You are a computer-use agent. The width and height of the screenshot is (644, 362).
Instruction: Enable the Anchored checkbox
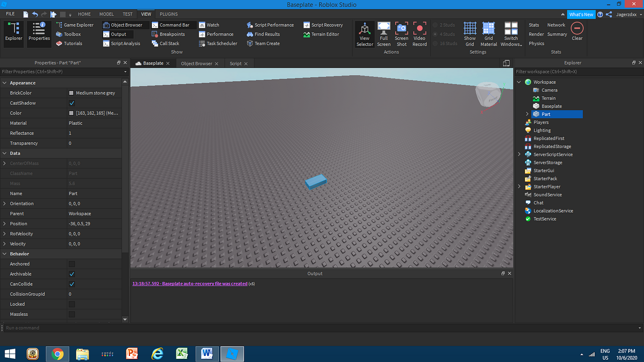[x=71, y=264]
